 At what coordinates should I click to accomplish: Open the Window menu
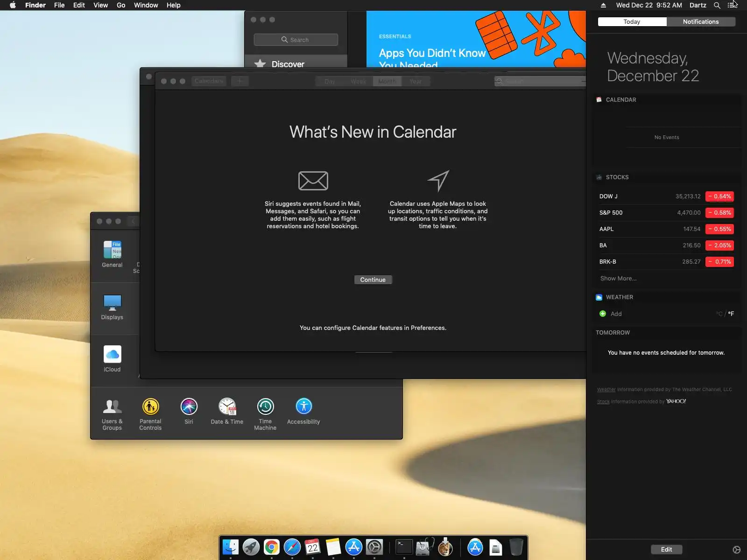click(x=146, y=5)
